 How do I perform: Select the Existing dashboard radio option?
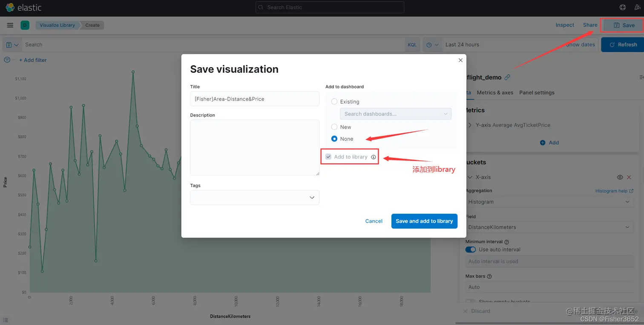click(334, 102)
